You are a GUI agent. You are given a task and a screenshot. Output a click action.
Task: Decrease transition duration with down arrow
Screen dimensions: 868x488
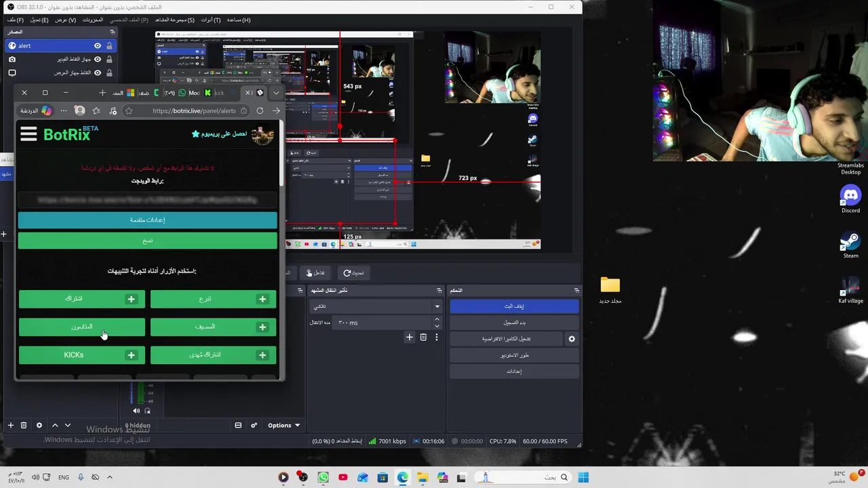(437, 326)
